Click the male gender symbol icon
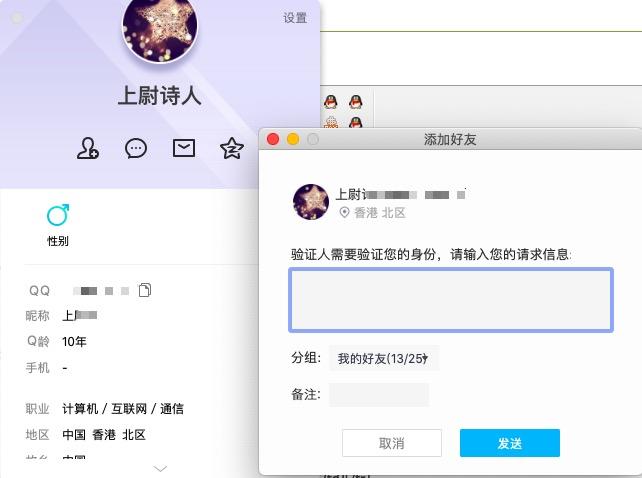This screenshot has height=478, width=642. click(58, 215)
